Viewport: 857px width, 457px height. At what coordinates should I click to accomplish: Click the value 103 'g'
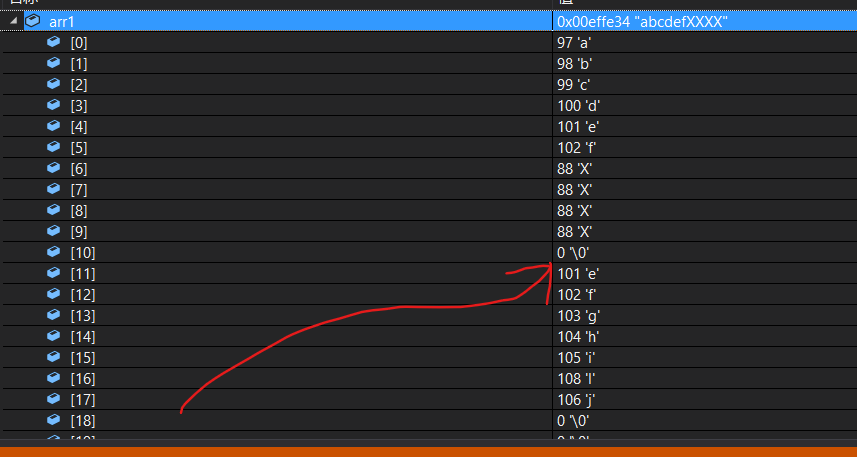click(579, 315)
